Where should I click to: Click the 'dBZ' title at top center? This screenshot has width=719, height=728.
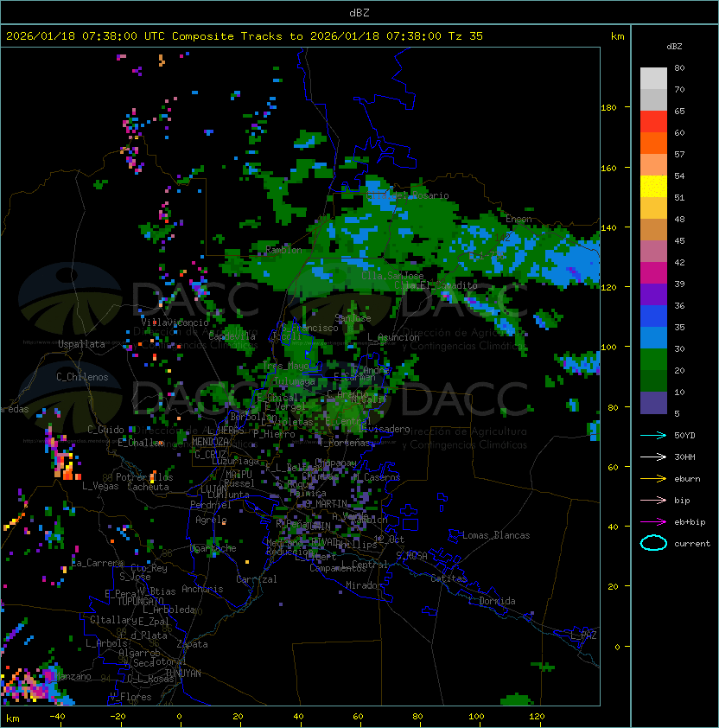coord(359,12)
